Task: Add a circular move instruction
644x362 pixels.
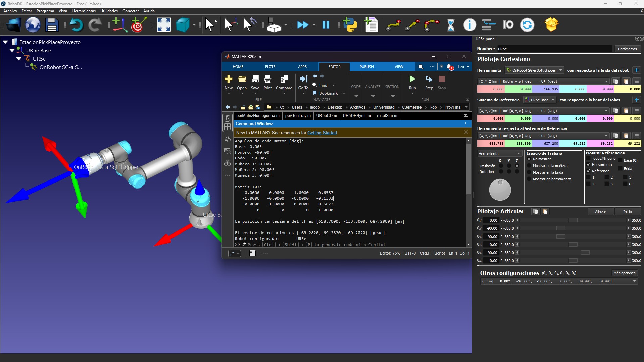Action: point(431,25)
